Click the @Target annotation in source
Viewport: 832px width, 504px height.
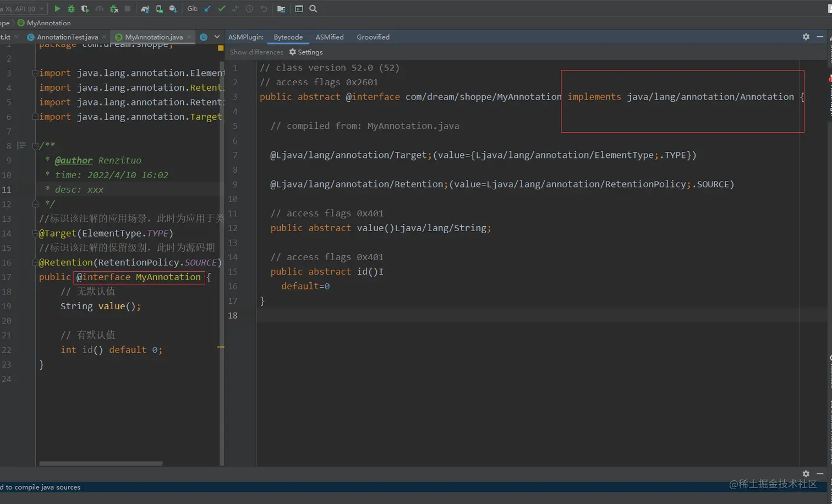[58, 233]
